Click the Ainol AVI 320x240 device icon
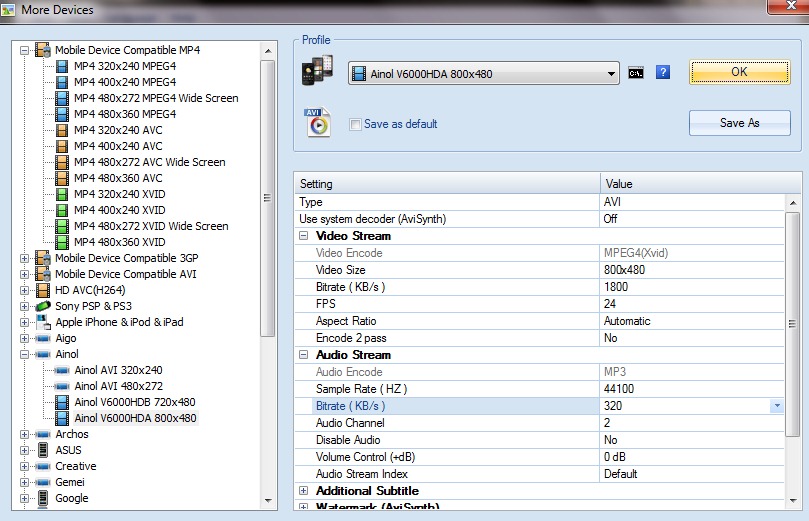This screenshot has height=521, width=809. pos(62,370)
